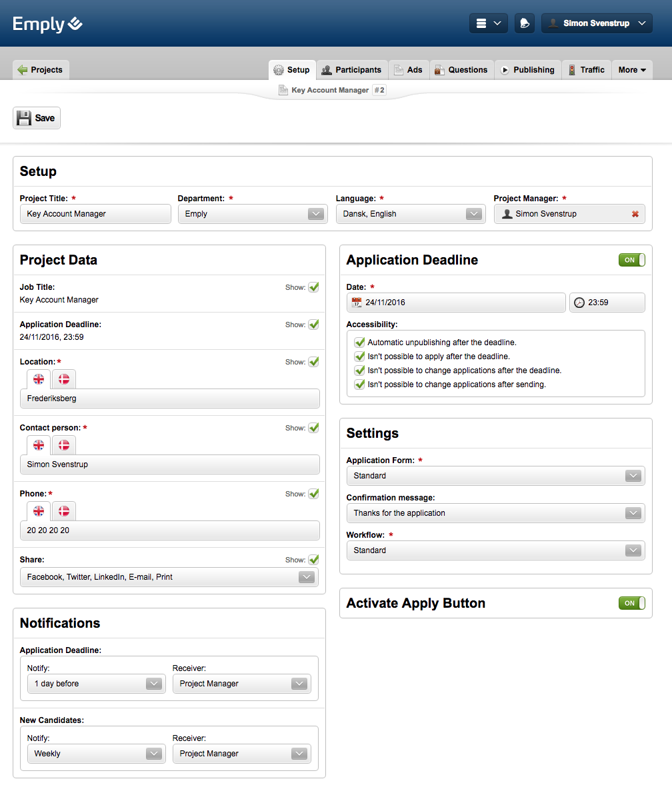Edit the Project Title field
Image resolution: width=672 pixels, height=785 pixels.
[x=95, y=214]
